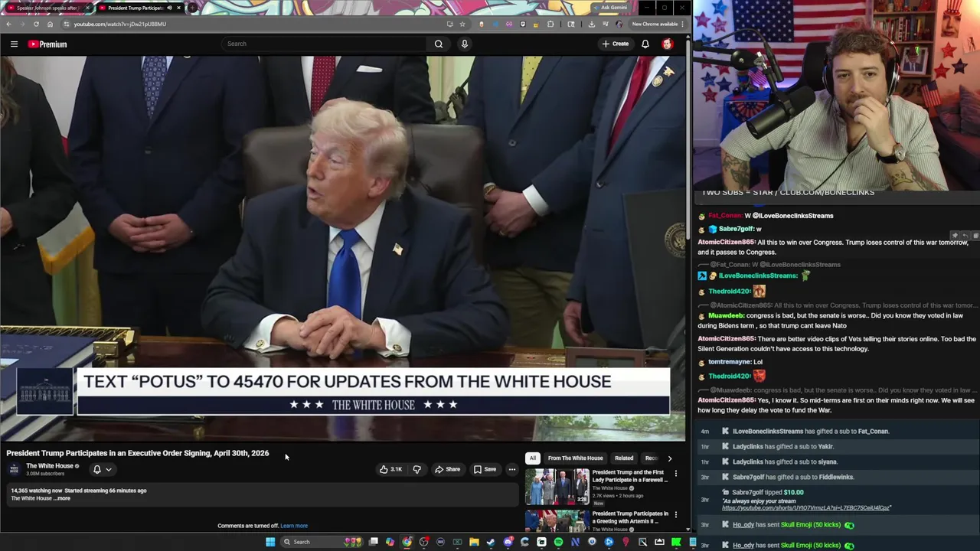Open the YouTube hamburger guide menu
The width and height of the screenshot is (980, 551).
coord(14,44)
